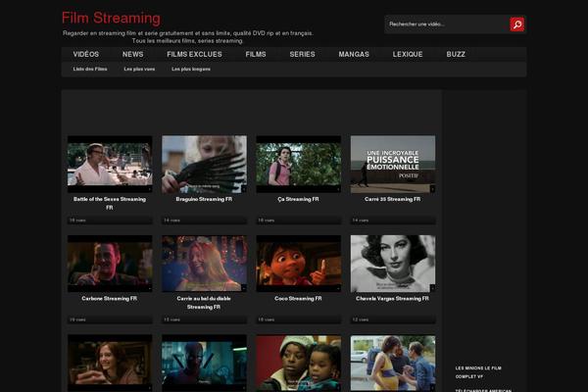Click the 'Ça Streaming FR' title link
This screenshot has height=392, width=588.
298,199
